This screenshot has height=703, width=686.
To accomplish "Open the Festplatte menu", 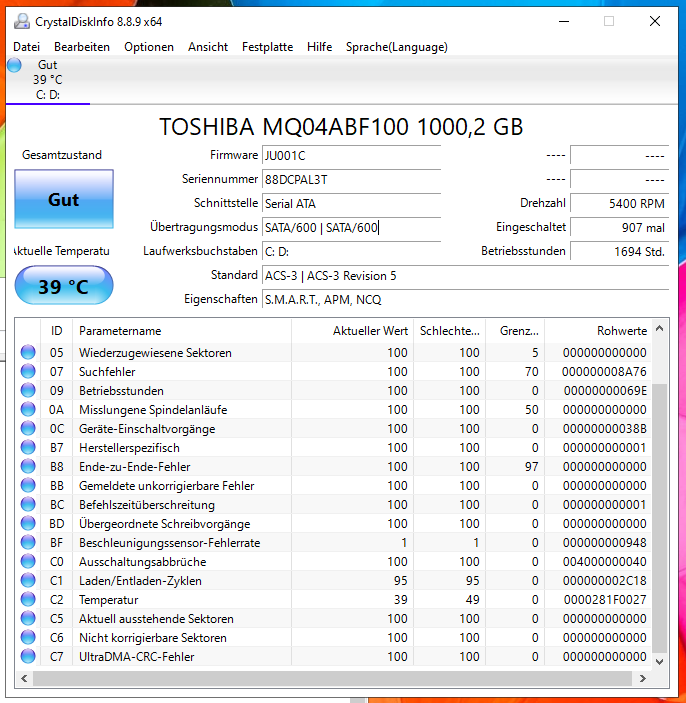I will 268,47.
